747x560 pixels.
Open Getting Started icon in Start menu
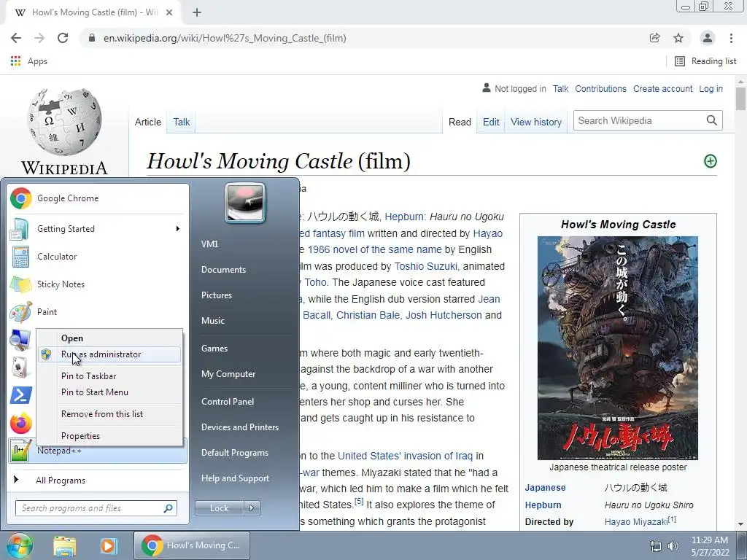20,229
